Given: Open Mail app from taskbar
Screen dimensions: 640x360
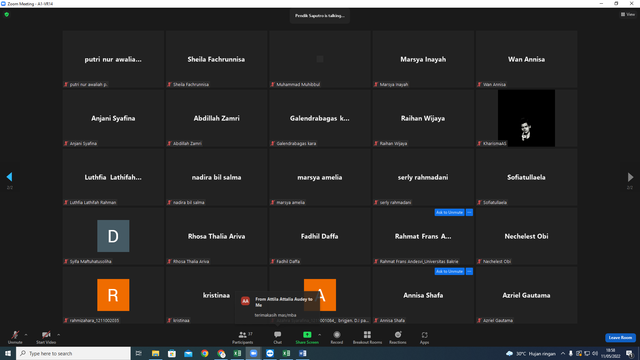Looking at the screenshot, I should [x=188, y=353].
